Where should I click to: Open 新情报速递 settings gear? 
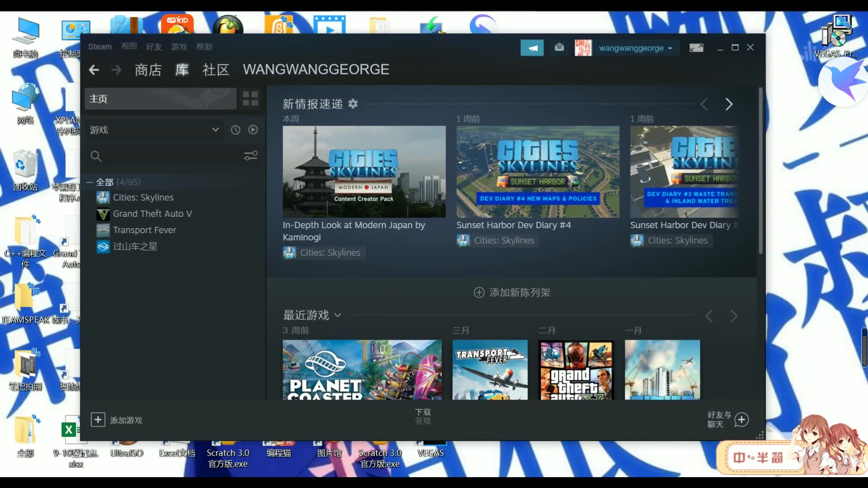pyautogui.click(x=353, y=104)
